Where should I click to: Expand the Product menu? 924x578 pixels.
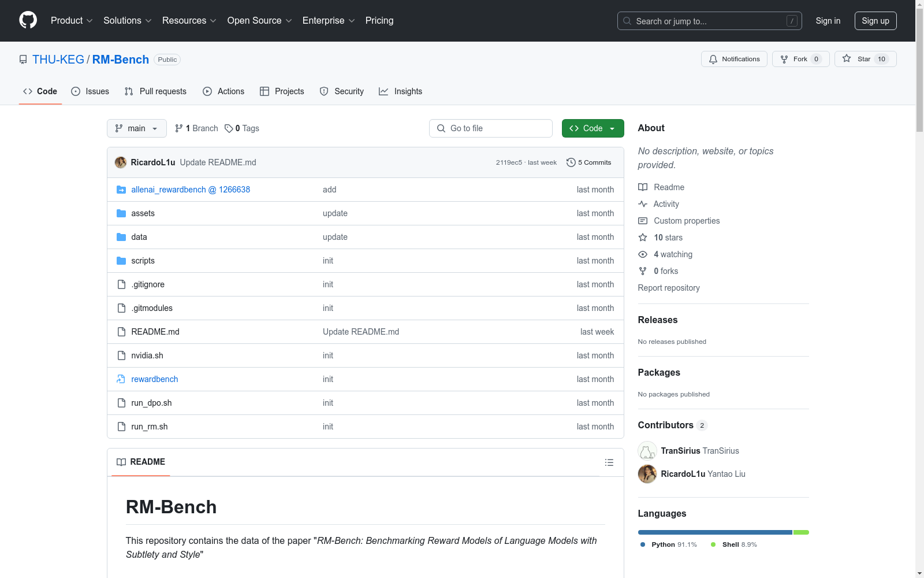pyautogui.click(x=72, y=20)
